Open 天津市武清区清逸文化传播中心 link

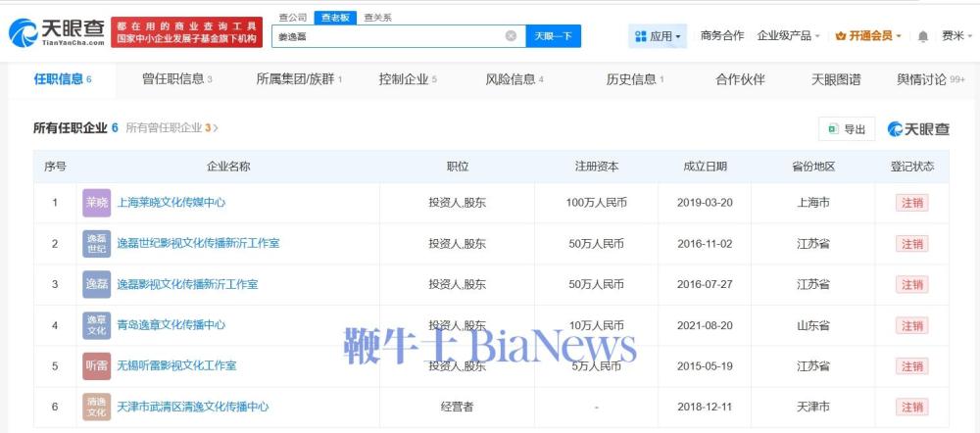pos(193,407)
